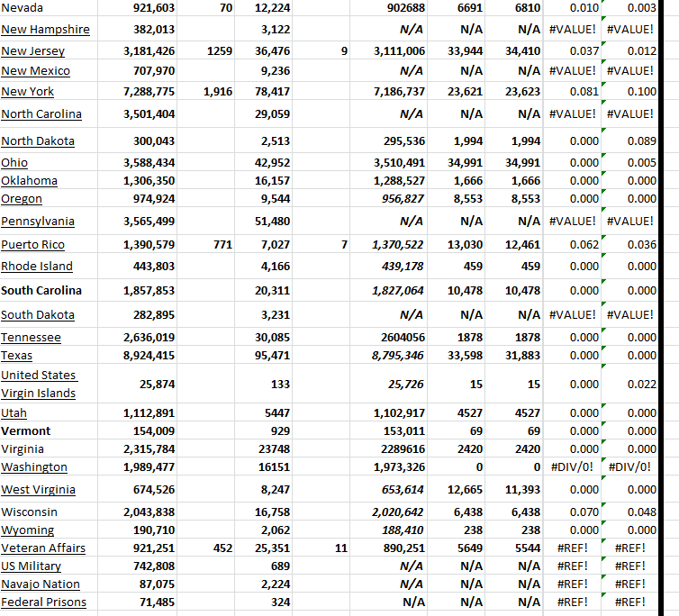This screenshot has width=679, height=616.
Task: Select the Nevada row label cell
Action: coord(49,8)
